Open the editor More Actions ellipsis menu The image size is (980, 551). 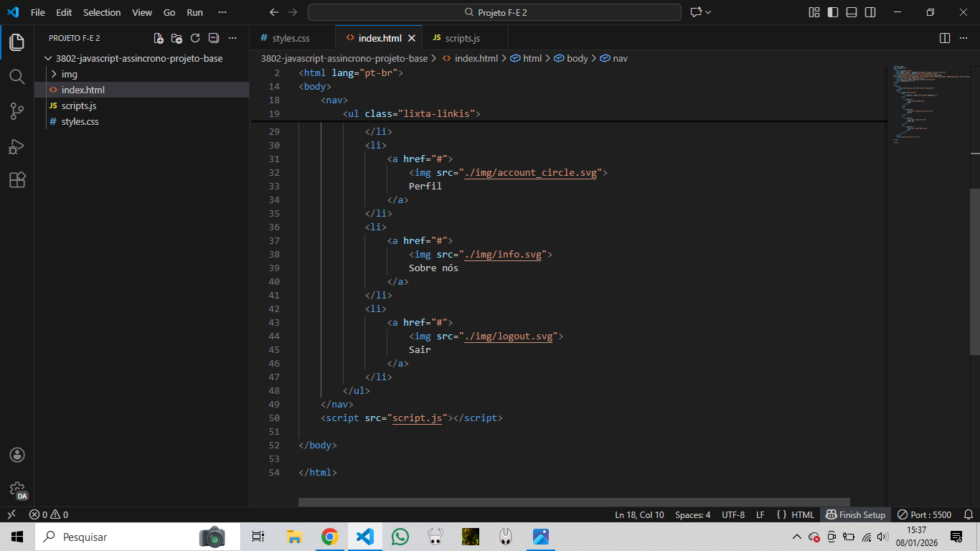point(963,38)
